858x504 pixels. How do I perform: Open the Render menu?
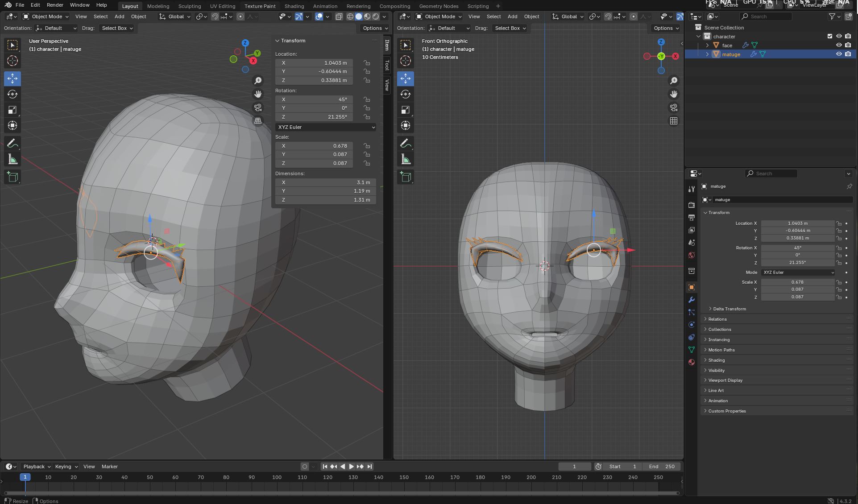[54, 5]
